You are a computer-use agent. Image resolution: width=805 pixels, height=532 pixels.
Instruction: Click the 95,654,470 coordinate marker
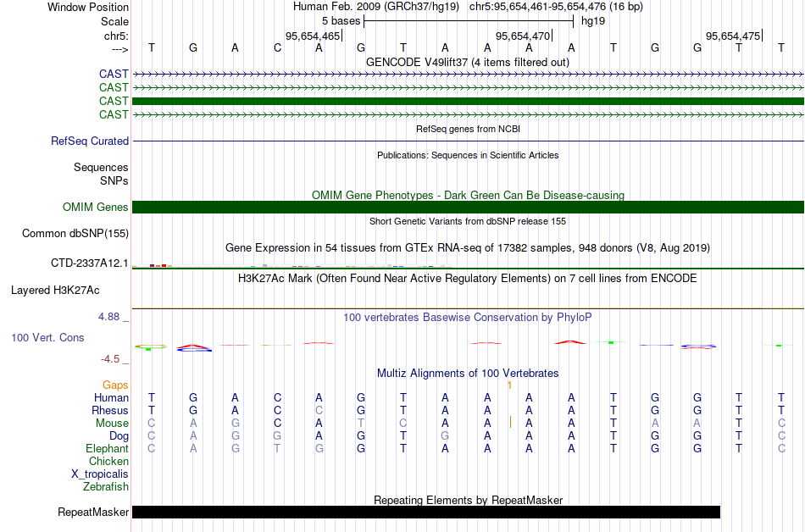tap(523, 36)
